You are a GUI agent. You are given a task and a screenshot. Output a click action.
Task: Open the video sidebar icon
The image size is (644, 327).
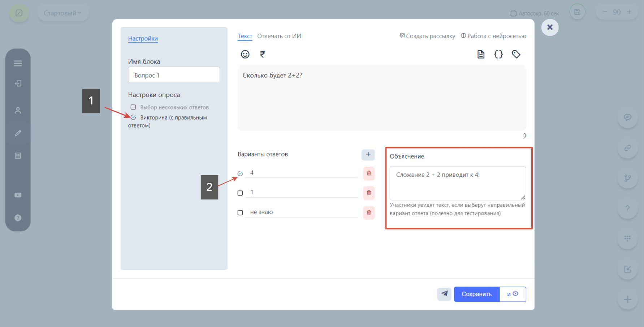click(x=18, y=195)
